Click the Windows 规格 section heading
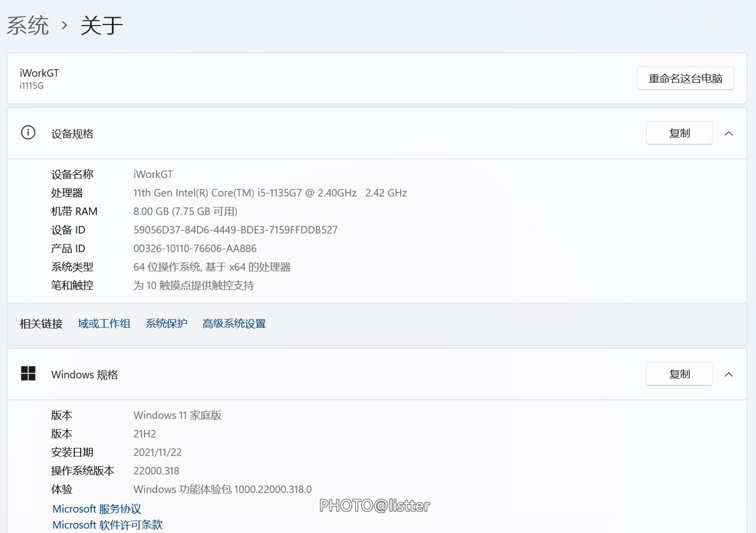This screenshot has height=533, width=756. (x=85, y=375)
